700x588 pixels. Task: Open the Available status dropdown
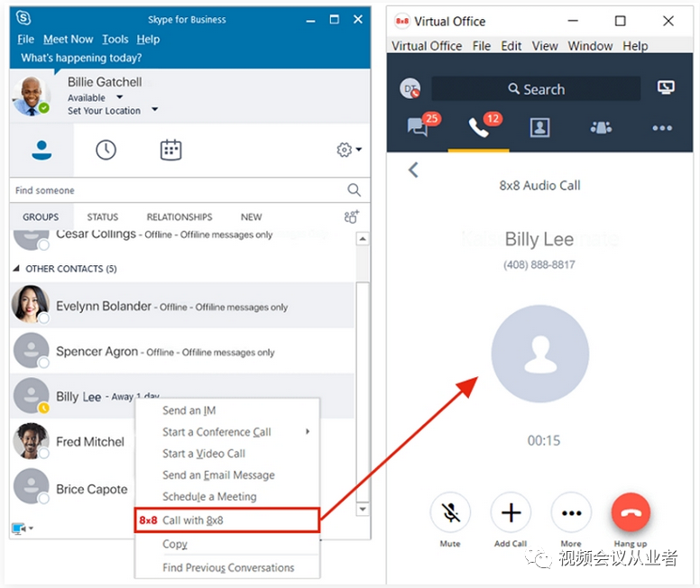click(119, 96)
